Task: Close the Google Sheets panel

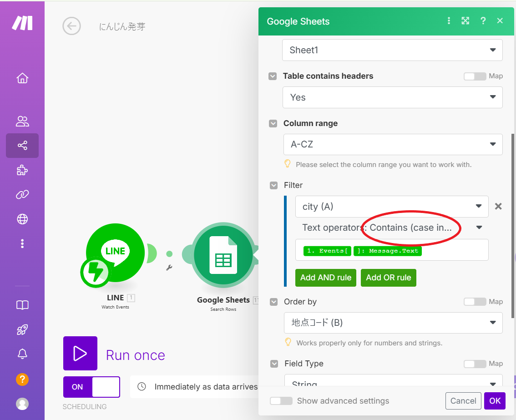Action: click(x=500, y=21)
